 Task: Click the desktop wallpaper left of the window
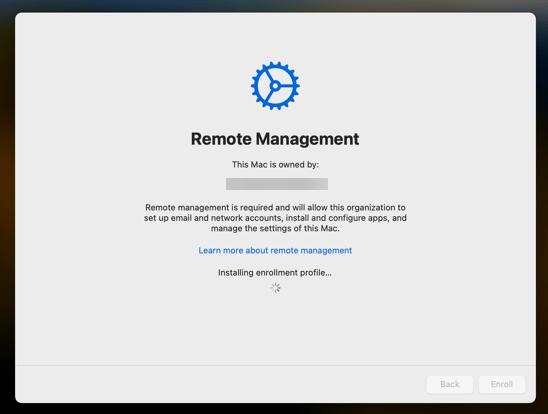7,210
